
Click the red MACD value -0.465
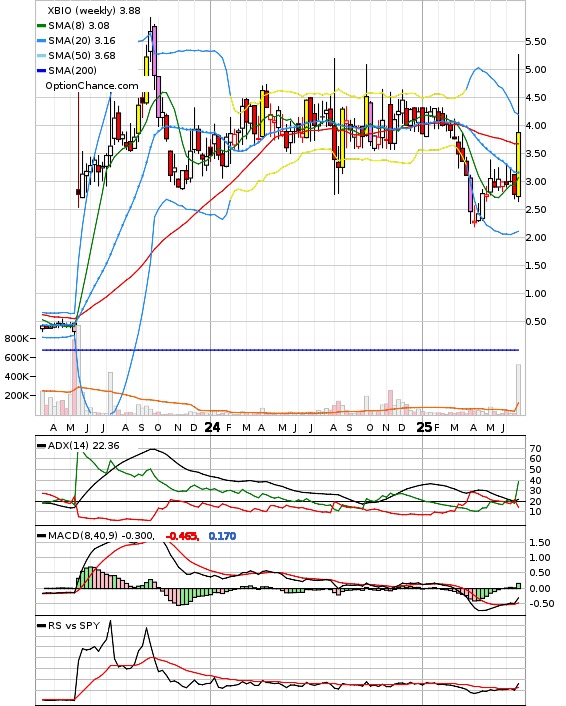pos(182,536)
